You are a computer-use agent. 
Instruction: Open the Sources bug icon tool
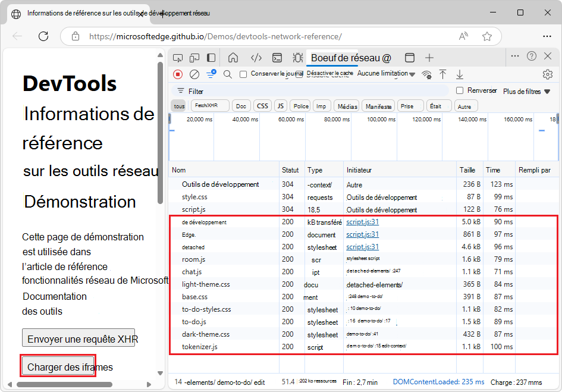click(297, 58)
